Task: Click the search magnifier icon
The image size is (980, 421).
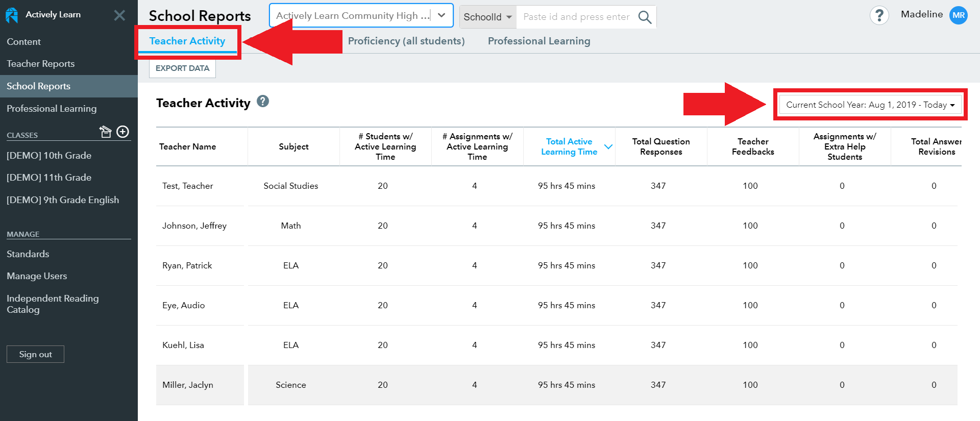Action: 645,17
